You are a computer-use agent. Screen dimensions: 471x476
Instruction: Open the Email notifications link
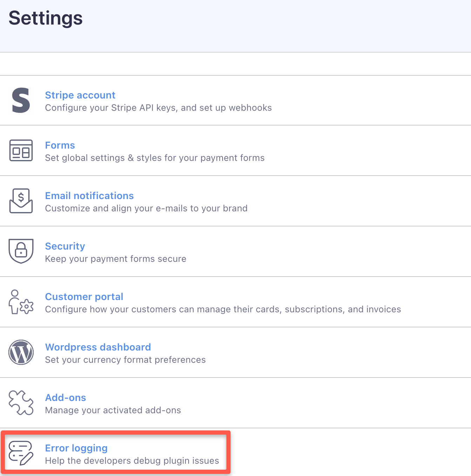(x=89, y=196)
